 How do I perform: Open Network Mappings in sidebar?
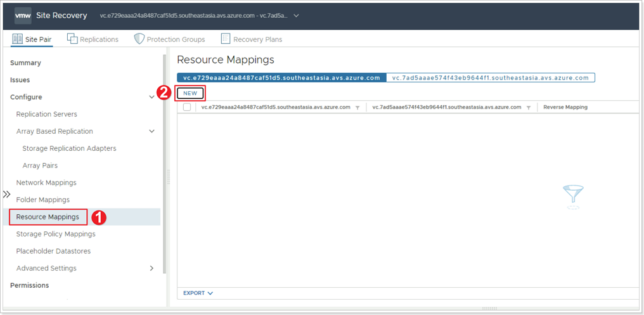tap(46, 183)
